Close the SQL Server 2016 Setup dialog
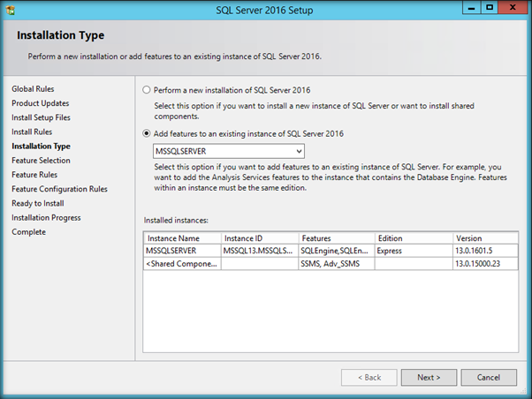This screenshot has height=399, width=532. pyautogui.click(x=511, y=9)
